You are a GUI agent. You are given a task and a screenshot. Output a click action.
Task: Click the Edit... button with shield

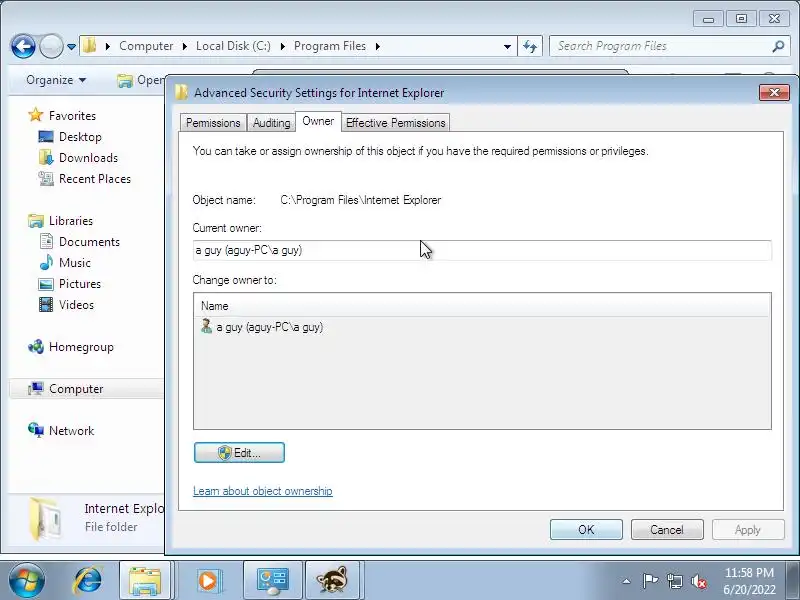(x=239, y=453)
